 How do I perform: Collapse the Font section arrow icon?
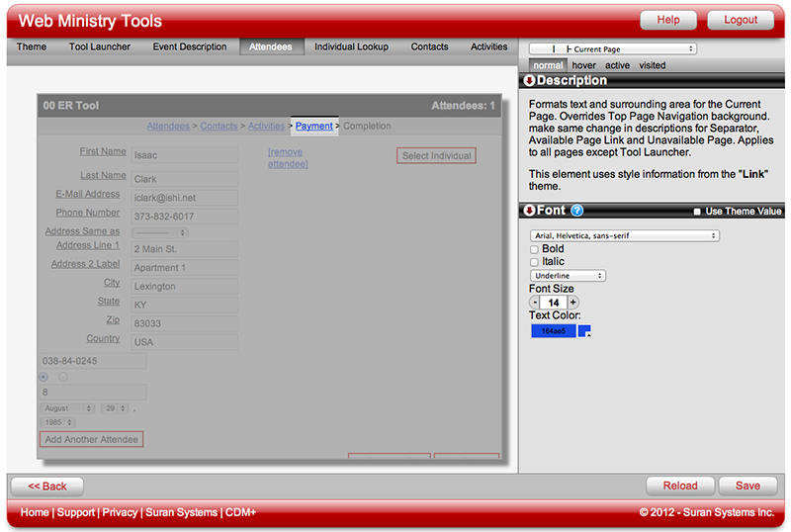tap(530, 211)
